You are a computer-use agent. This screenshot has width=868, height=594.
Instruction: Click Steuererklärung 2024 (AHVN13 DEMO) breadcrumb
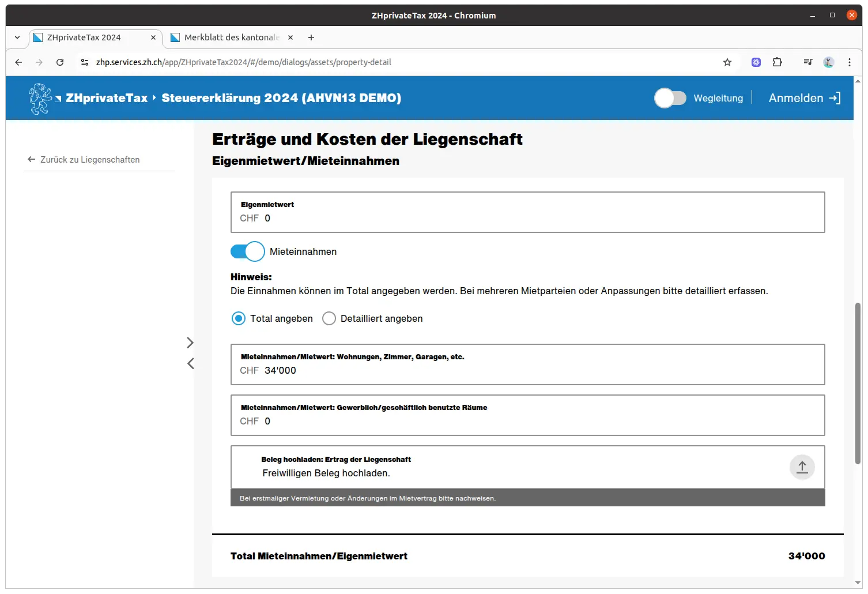coord(281,98)
